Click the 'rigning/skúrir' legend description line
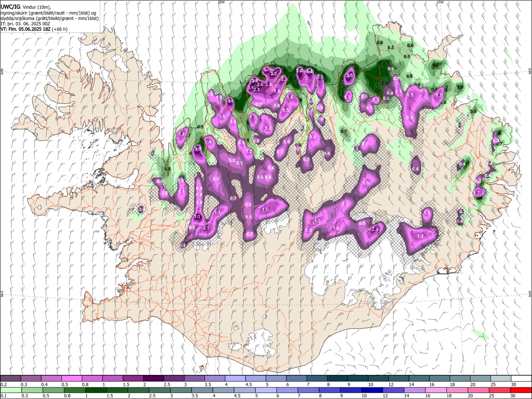This screenshot has width=532, height=399. point(48,13)
